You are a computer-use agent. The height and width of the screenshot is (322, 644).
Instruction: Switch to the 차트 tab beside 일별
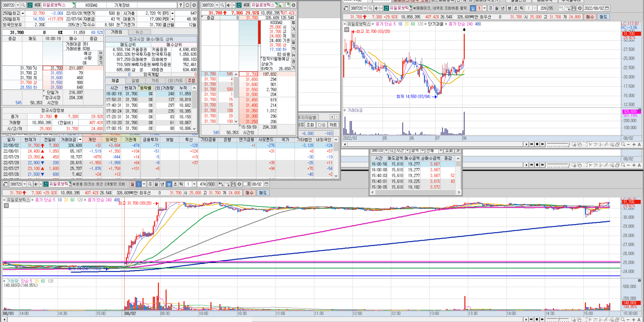[x=155, y=81]
